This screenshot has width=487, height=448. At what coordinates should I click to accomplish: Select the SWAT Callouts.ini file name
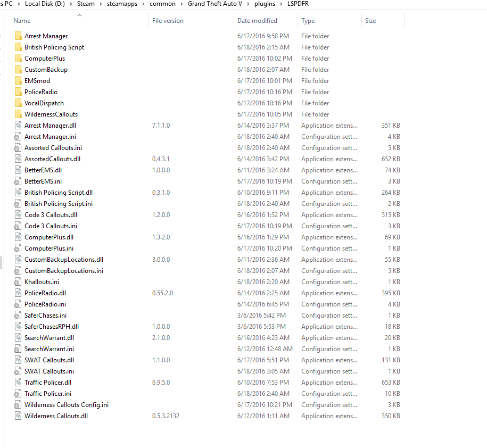tap(49, 371)
